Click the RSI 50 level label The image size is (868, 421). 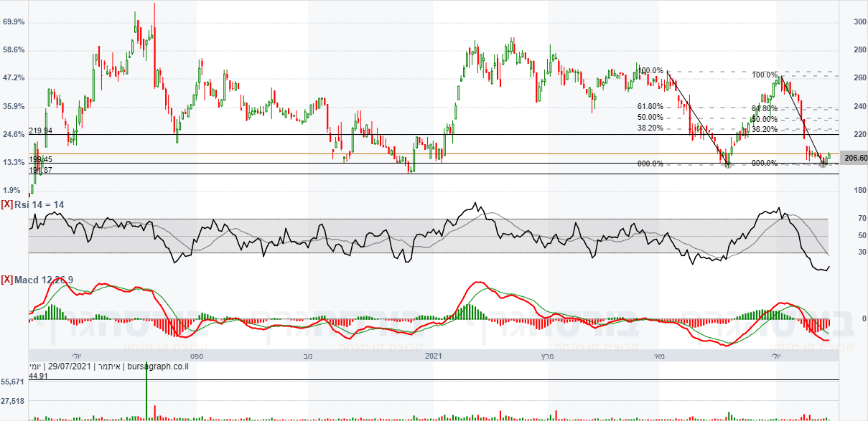coord(862,235)
